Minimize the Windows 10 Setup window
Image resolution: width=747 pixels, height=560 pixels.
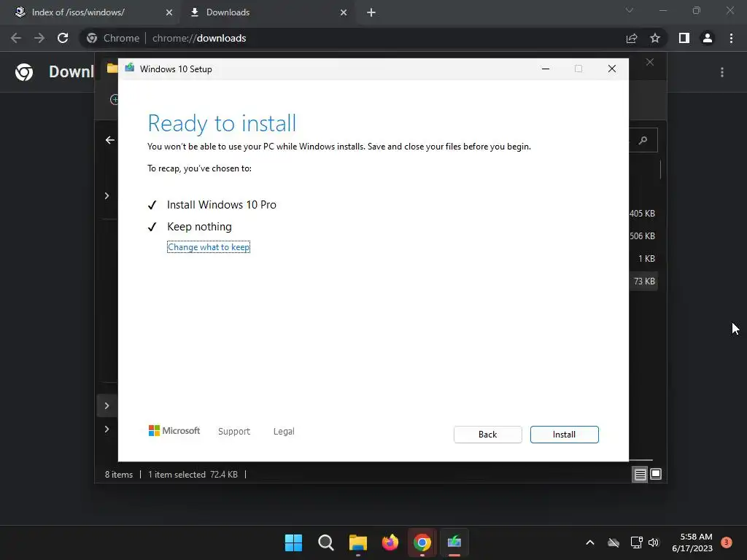click(546, 69)
